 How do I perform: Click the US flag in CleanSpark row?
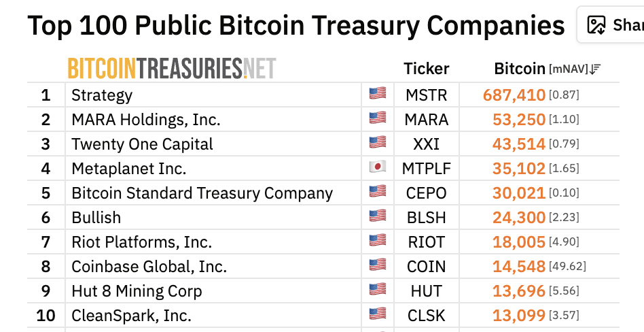pos(377,315)
